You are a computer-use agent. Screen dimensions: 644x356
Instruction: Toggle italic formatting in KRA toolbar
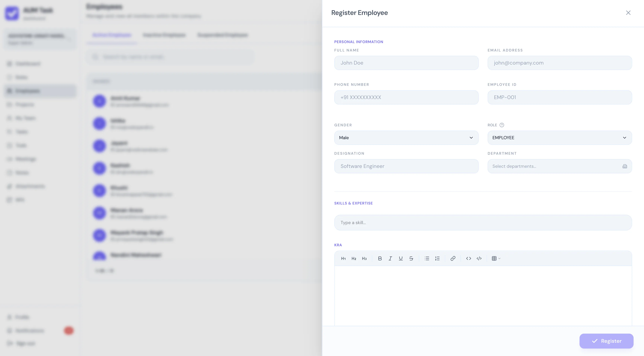(390, 258)
